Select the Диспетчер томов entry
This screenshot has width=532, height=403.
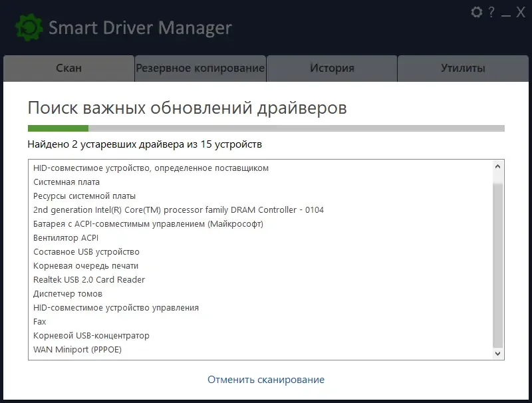pyautogui.click(x=69, y=293)
